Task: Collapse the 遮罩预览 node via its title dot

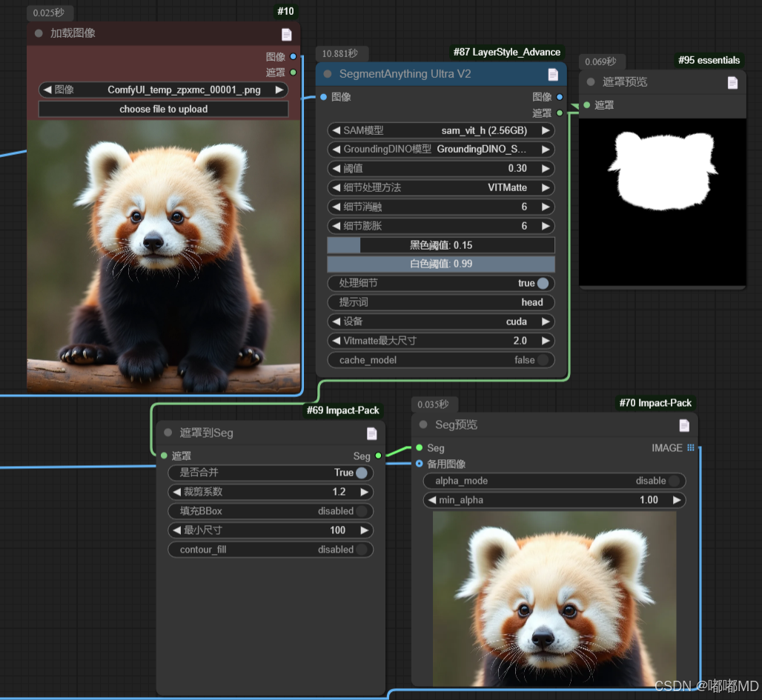Action: click(x=591, y=82)
